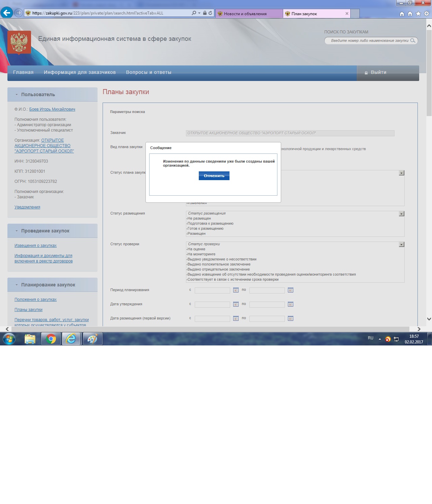Click the search magnifier in procurement search
The width and height of the screenshot is (432, 504).
(x=412, y=40)
